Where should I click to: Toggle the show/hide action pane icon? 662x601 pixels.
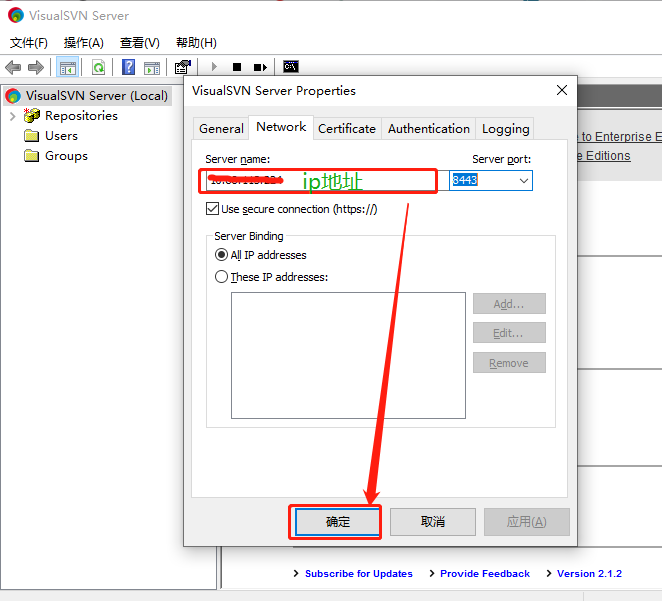coord(152,68)
